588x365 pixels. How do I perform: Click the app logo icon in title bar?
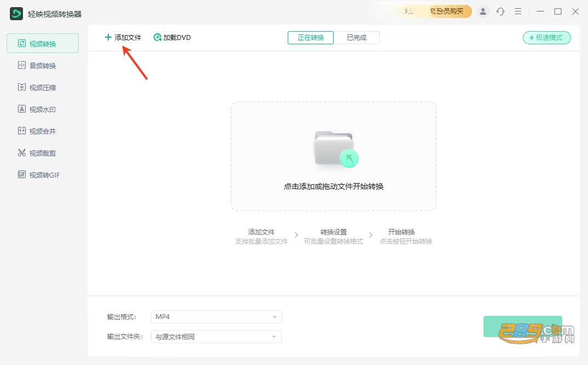pos(16,14)
